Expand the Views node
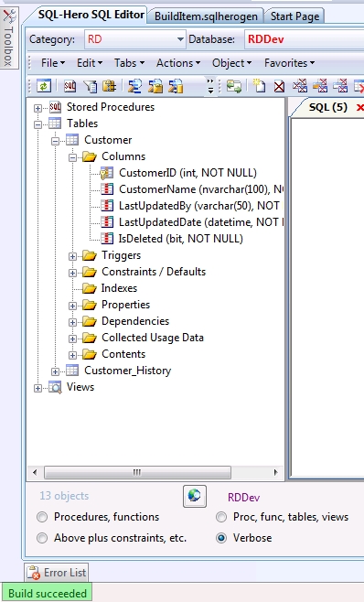The height and width of the screenshot is (602, 364). 37,388
